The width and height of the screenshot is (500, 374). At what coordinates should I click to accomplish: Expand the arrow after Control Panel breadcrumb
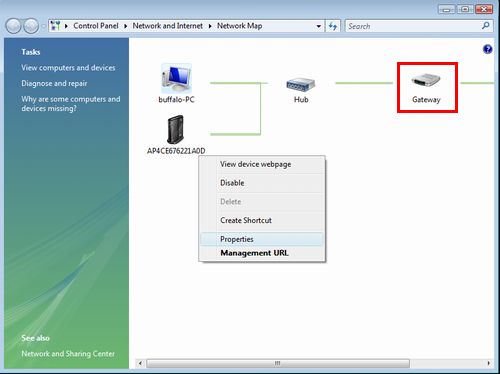pos(125,26)
